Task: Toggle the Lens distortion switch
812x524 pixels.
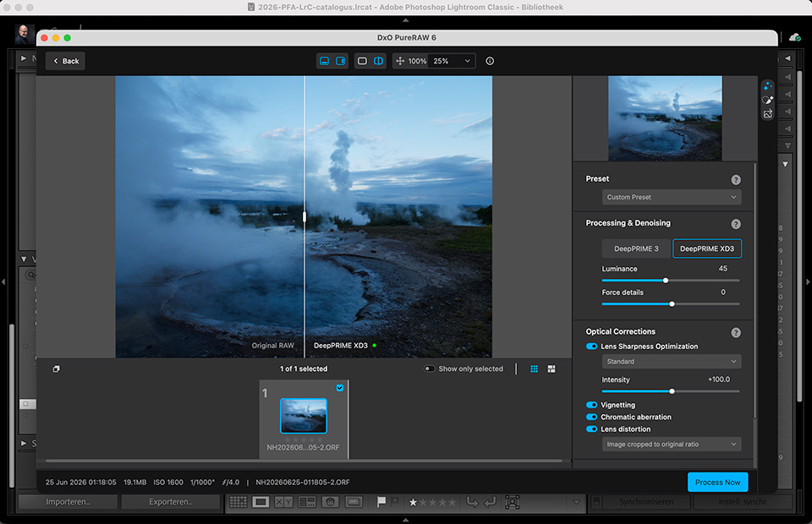Action: (591, 428)
